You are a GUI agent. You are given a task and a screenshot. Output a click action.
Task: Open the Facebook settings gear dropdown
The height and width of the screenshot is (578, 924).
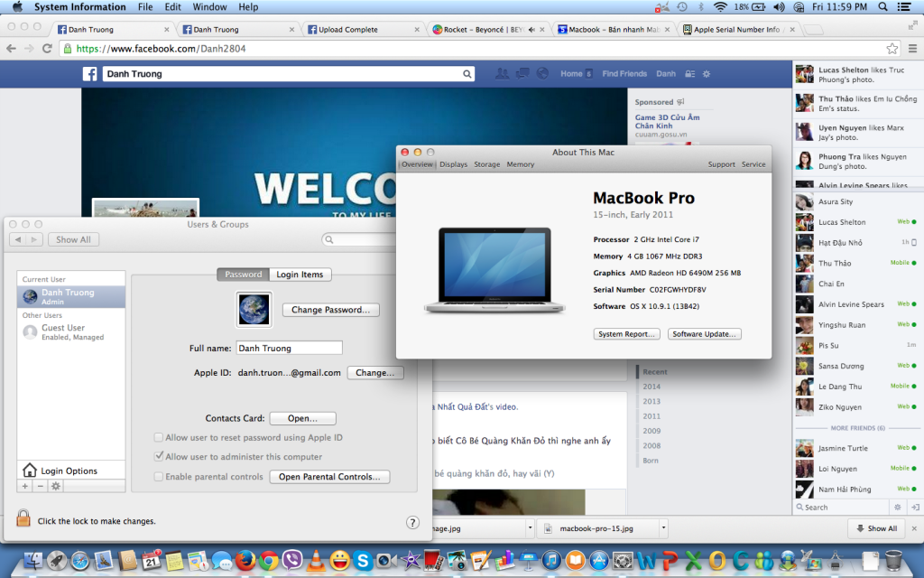point(706,74)
